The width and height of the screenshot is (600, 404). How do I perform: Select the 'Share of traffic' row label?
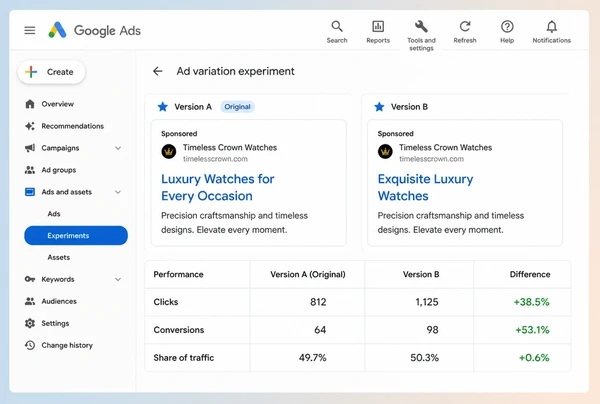point(184,358)
